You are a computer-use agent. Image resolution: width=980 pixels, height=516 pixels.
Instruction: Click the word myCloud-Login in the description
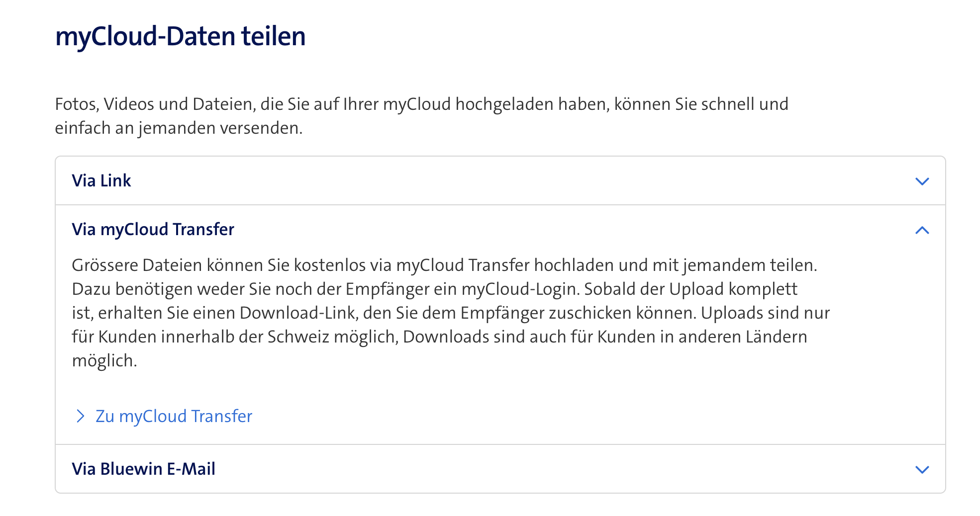(520, 289)
